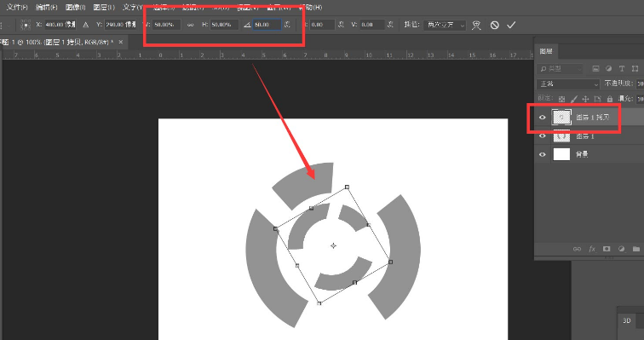Hide the 图层 1 layer
644x340 pixels.
click(x=542, y=136)
